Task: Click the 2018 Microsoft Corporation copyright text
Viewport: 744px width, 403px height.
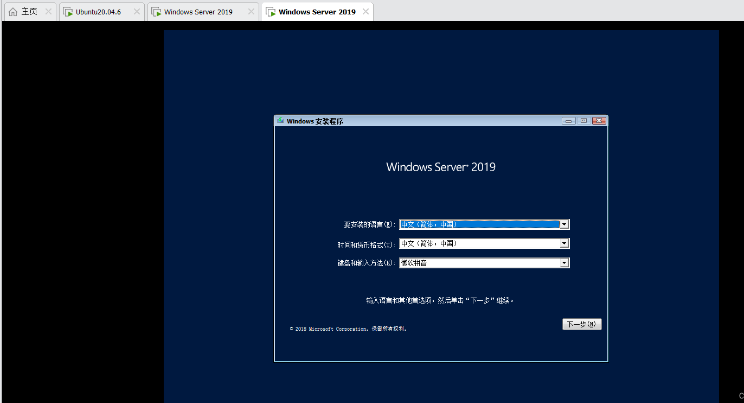Action: pos(348,328)
